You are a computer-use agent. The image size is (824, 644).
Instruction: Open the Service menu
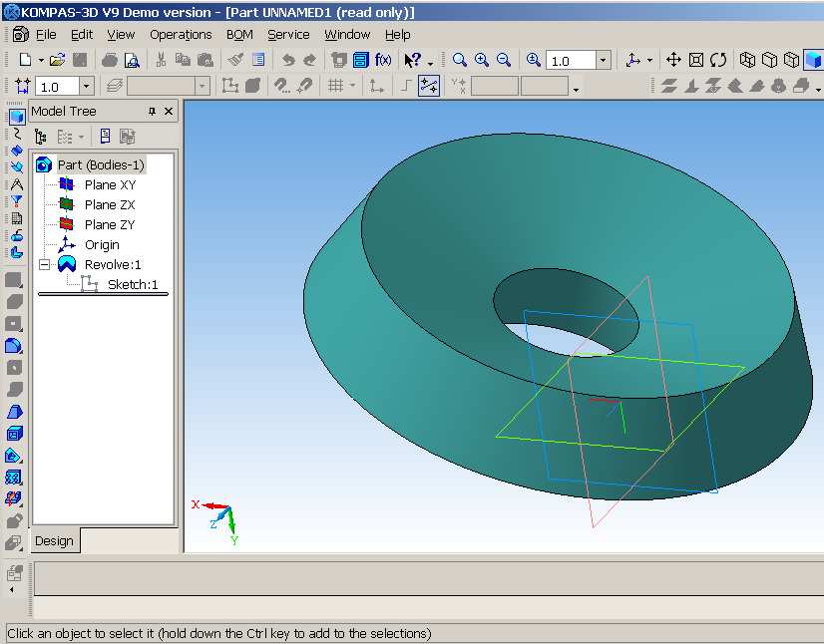pyautogui.click(x=288, y=35)
